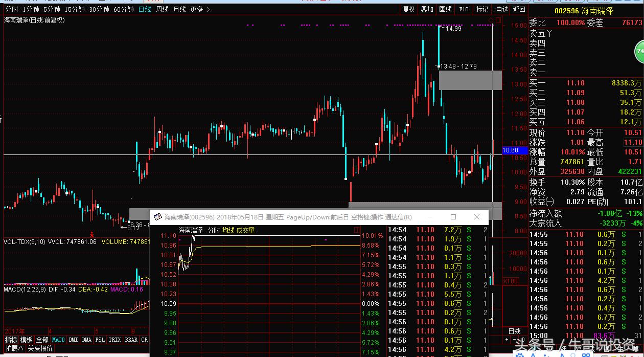
Task: Click the 叠加 overlay button
Action: point(427,9)
